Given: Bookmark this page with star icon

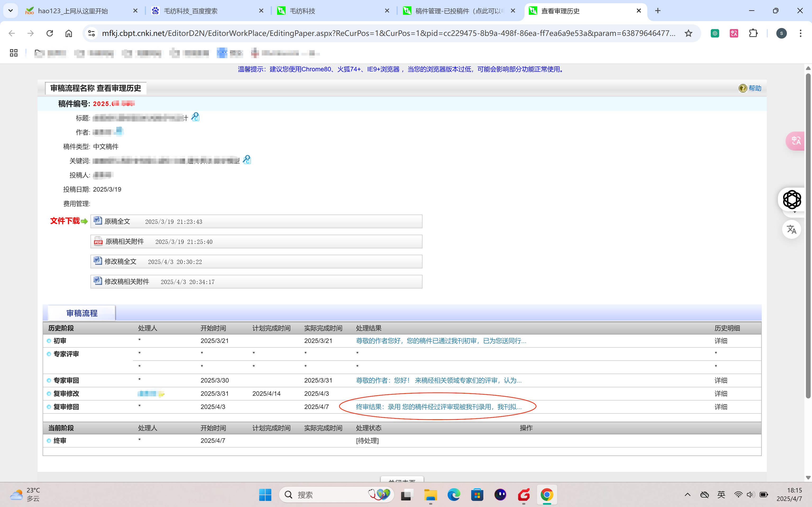Looking at the screenshot, I should pos(689,33).
